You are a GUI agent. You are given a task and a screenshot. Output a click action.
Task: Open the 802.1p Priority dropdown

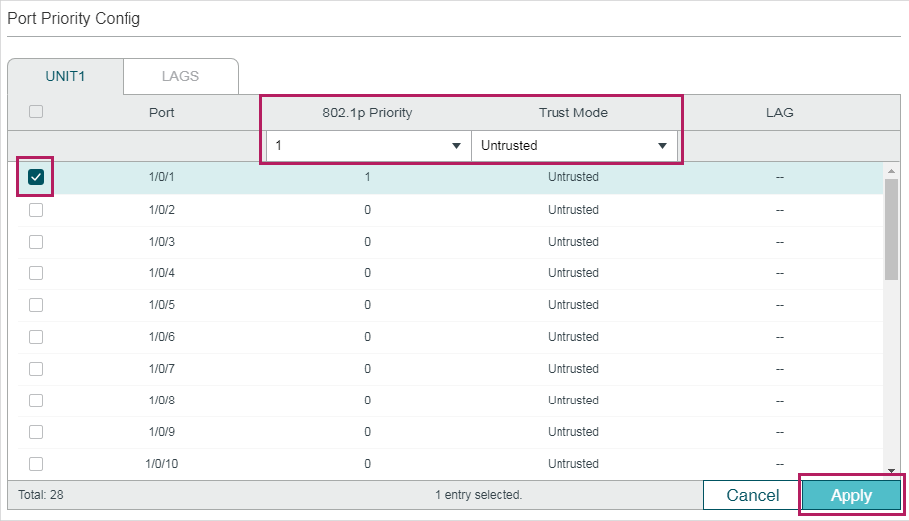pos(368,145)
